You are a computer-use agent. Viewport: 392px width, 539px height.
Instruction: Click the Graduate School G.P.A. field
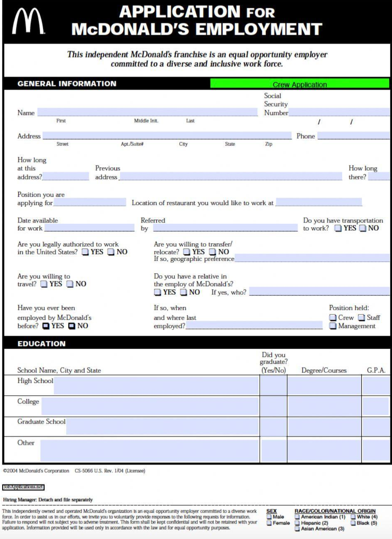pos(376,426)
